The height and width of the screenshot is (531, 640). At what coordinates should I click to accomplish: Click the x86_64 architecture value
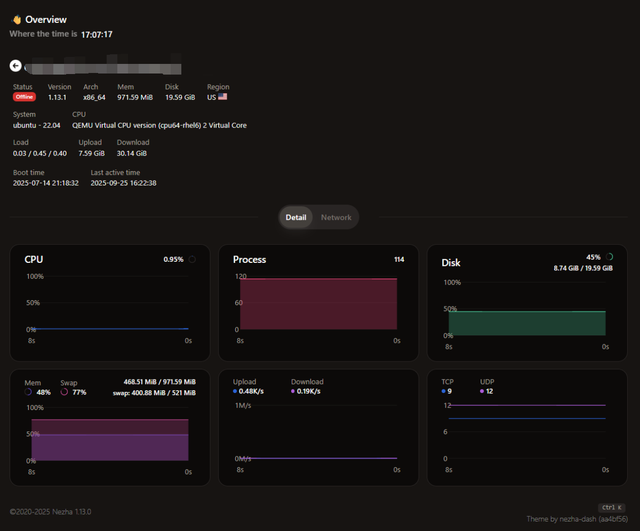(x=94, y=97)
